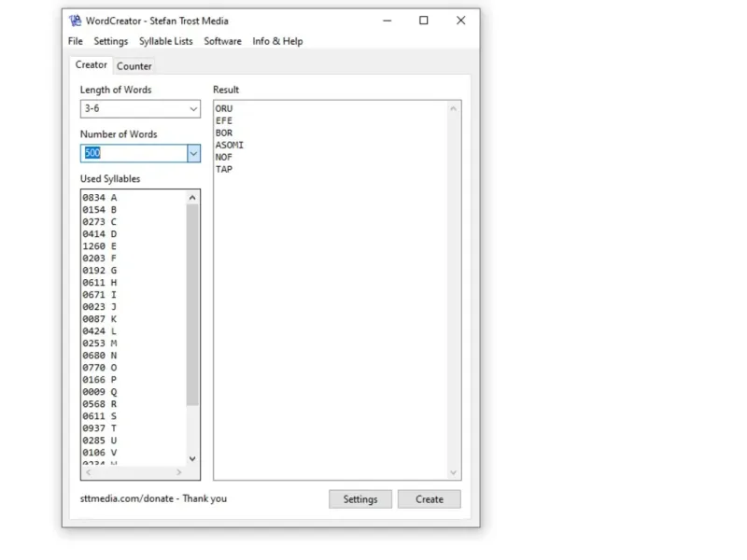Switch to the Creator tab

[91, 64]
